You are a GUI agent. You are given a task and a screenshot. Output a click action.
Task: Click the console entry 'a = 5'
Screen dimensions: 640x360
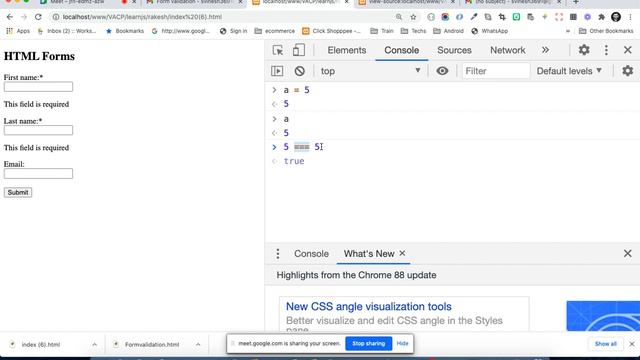point(296,90)
